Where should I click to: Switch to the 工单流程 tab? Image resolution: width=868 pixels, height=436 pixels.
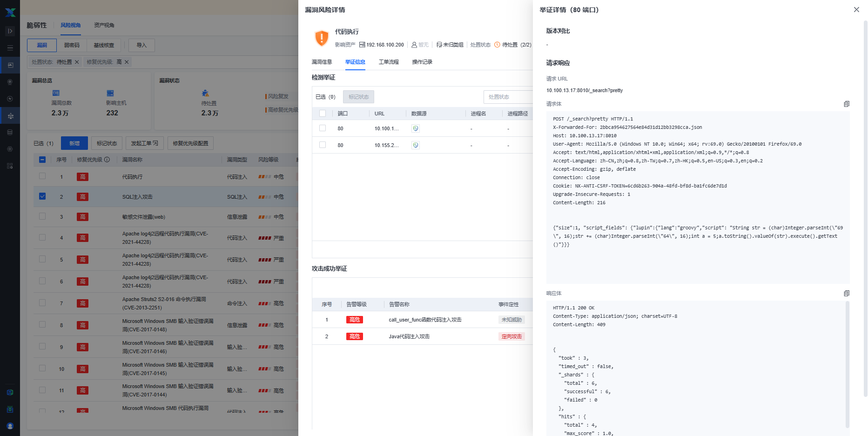389,61
